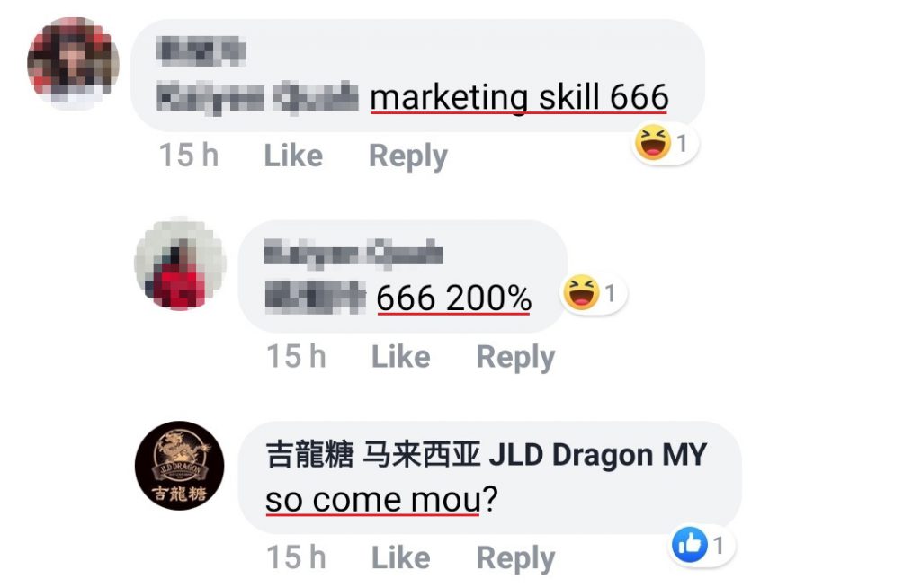Open the top commenter's pixelated avatar
Image resolution: width=921 pixels, height=588 pixels.
(x=73, y=63)
